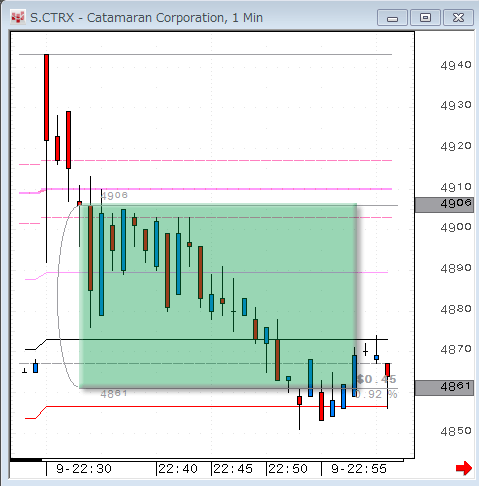Viewport: 479px width, 486px height.
Task: Click the 4880 label on the price scale
Action: [x=456, y=309]
